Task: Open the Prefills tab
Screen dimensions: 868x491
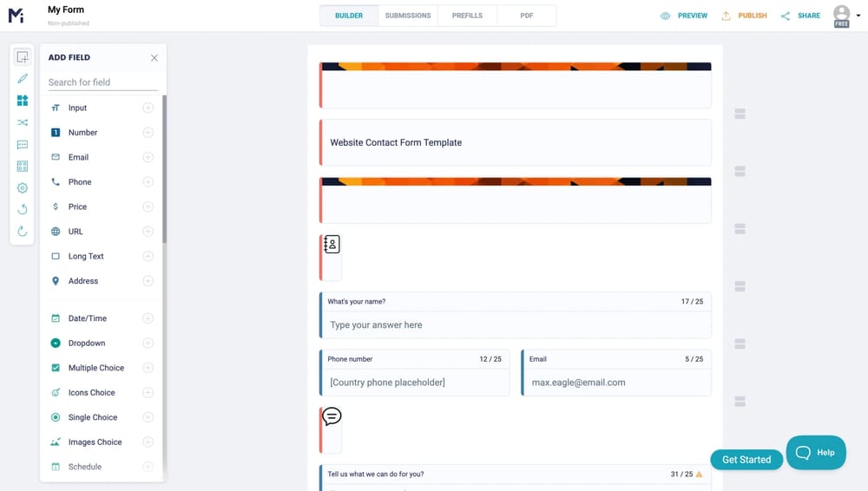Action: [x=467, y=16]
